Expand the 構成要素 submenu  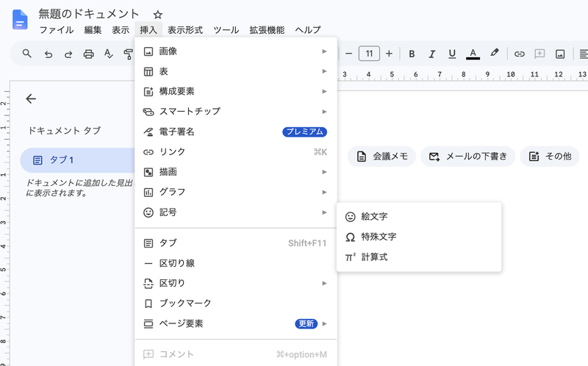click(236, 91)
